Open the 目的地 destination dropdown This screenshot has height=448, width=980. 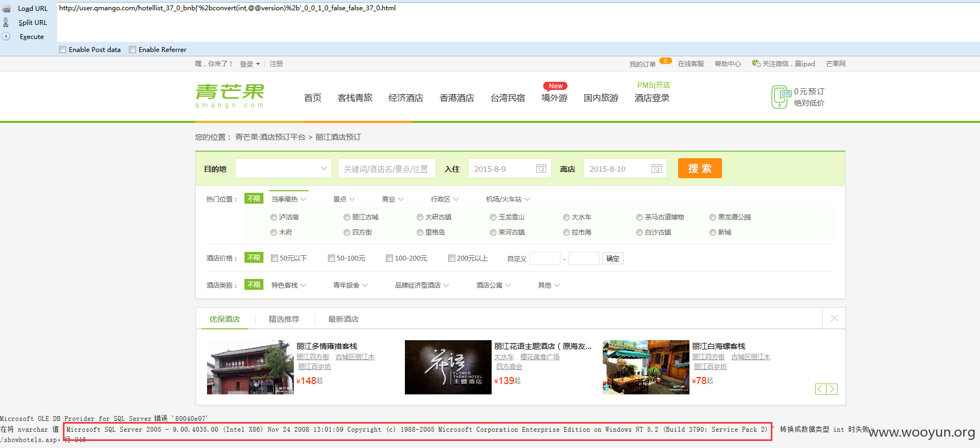(x=283, y=168)
